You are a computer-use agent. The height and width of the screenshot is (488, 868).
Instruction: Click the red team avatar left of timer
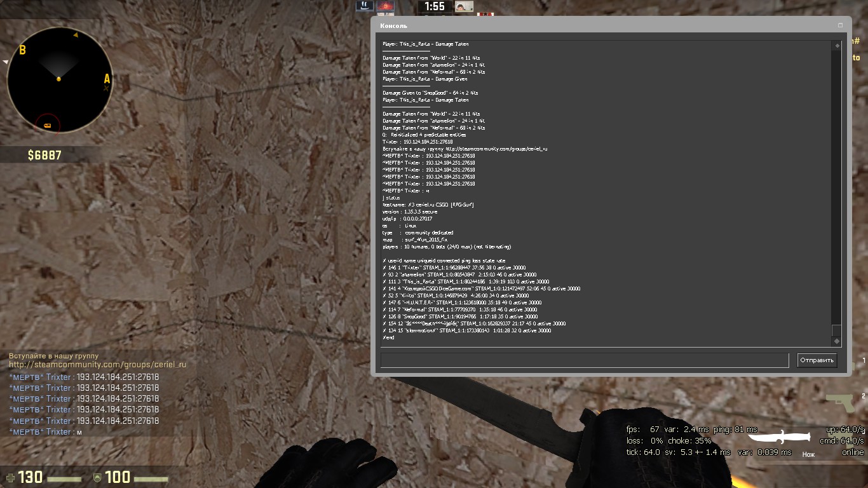385,6
